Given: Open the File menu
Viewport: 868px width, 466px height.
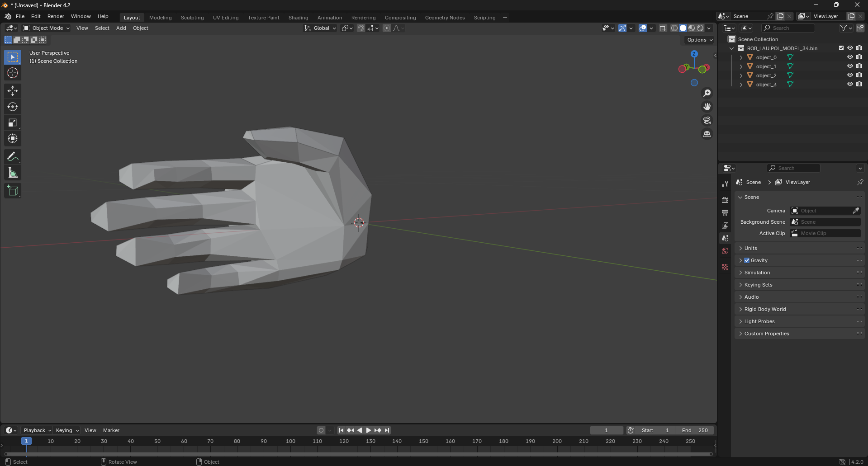Looking at the screenshot, I should tap(20, 16).
